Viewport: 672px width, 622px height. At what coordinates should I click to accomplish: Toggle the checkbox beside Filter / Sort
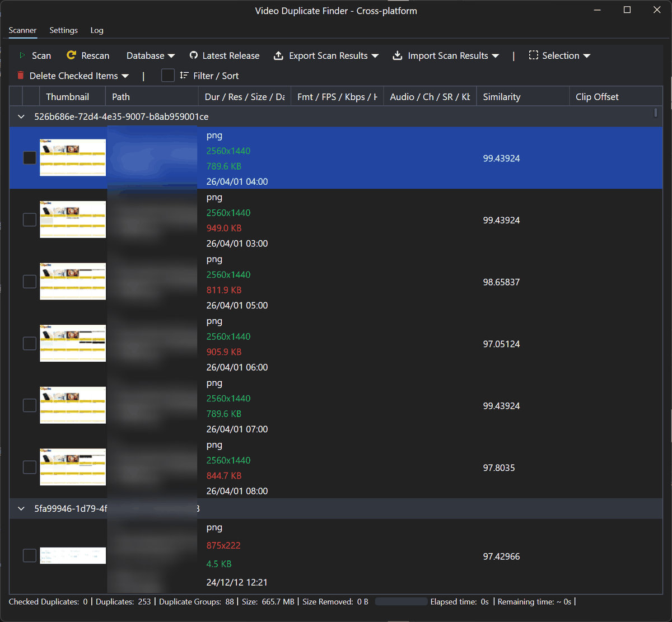[167, 76]
